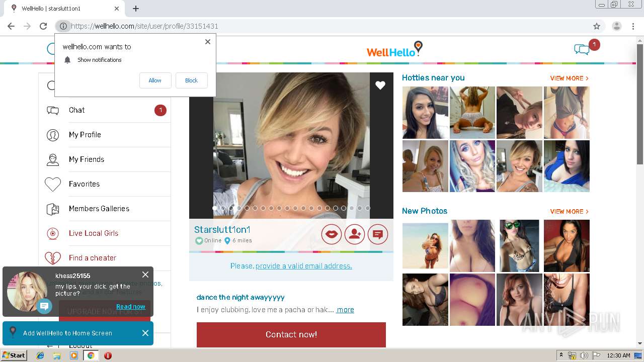Open sunglasses photo in New Photos

click(x=519, y=246)
